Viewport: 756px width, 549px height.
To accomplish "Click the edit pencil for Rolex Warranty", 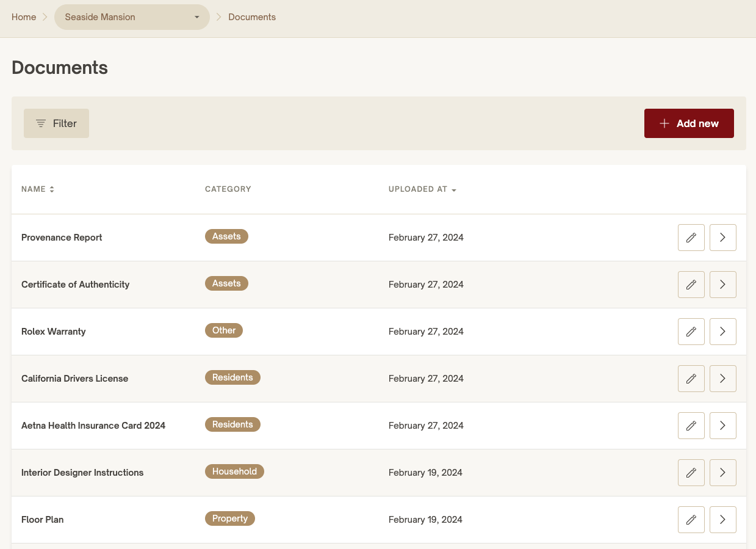I will pyautogui.click(x=691, y=332).
